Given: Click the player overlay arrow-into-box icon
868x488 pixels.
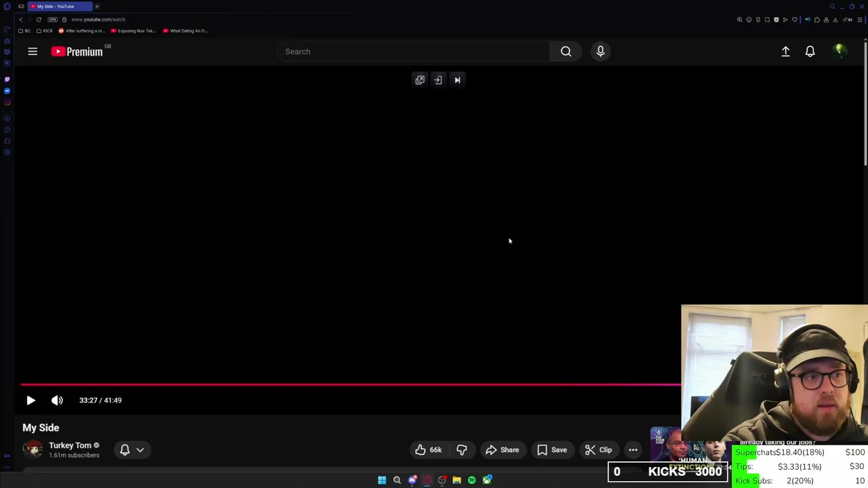Looking at the screenshot, I should click(x=438, y=80).
